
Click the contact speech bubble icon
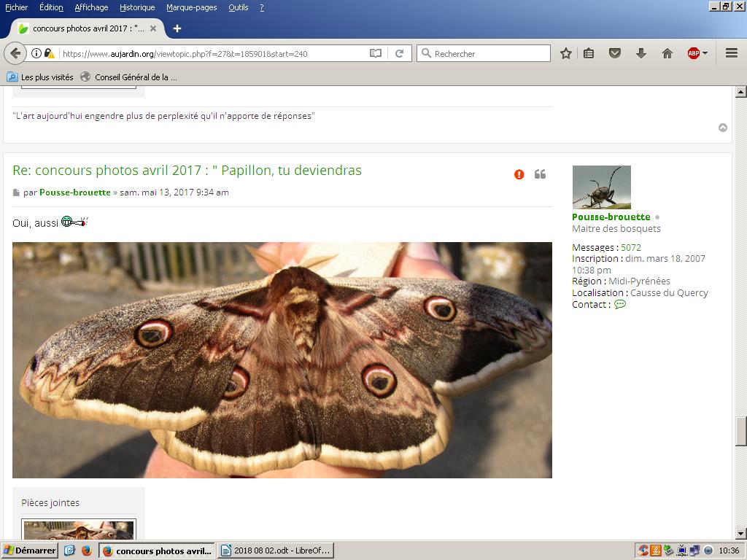[x=620, y=305]
